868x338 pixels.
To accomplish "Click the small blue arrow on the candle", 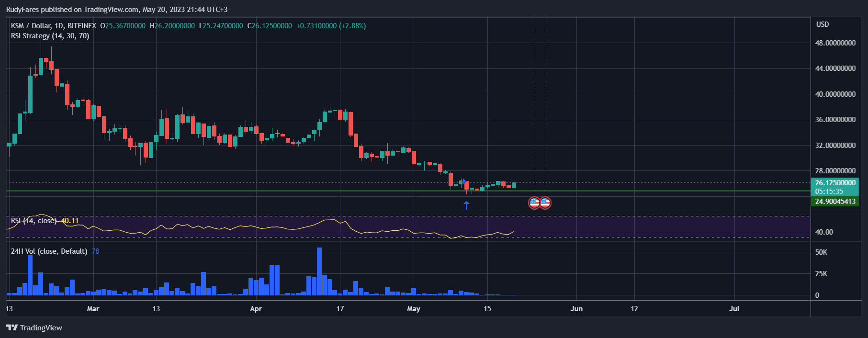I will pyautogui.click(x=464, y=181).
